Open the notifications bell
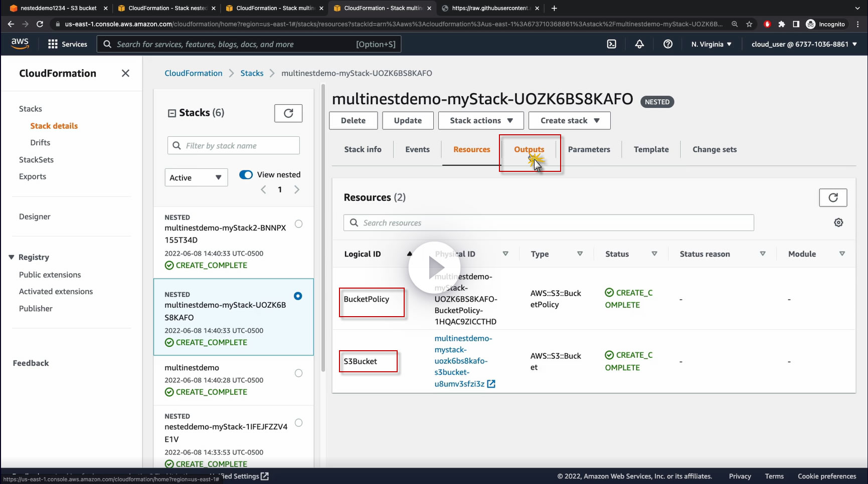The image size is (868, 484). [x=639, y=44]
